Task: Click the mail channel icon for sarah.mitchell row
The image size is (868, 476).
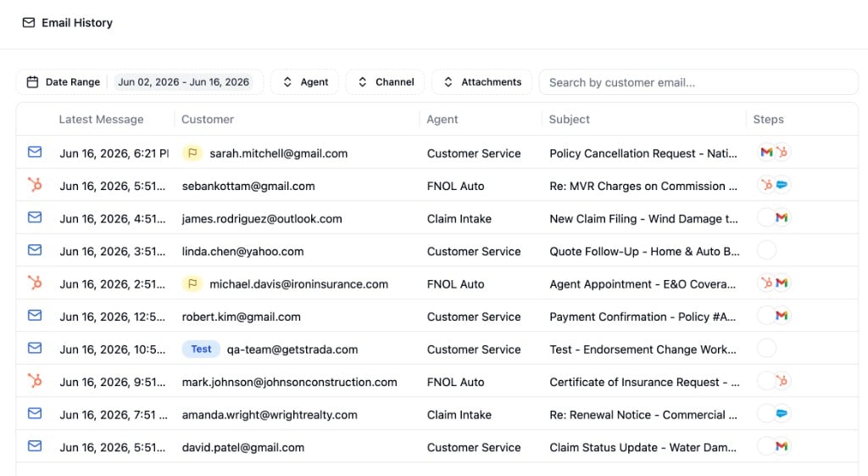Action: tap(35, 152)
